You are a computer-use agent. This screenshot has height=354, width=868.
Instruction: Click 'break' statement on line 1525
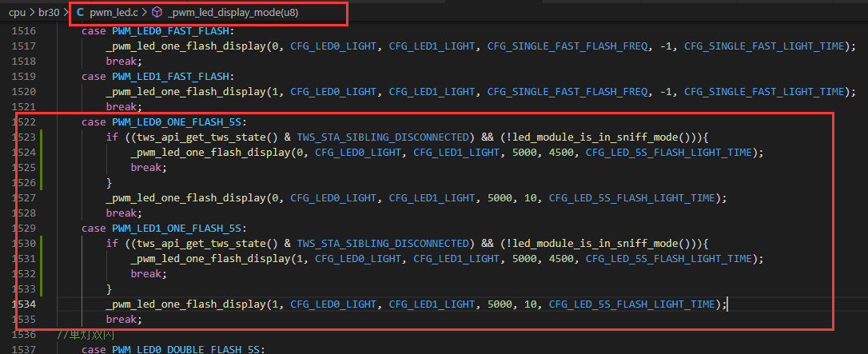tap(145, 167)
